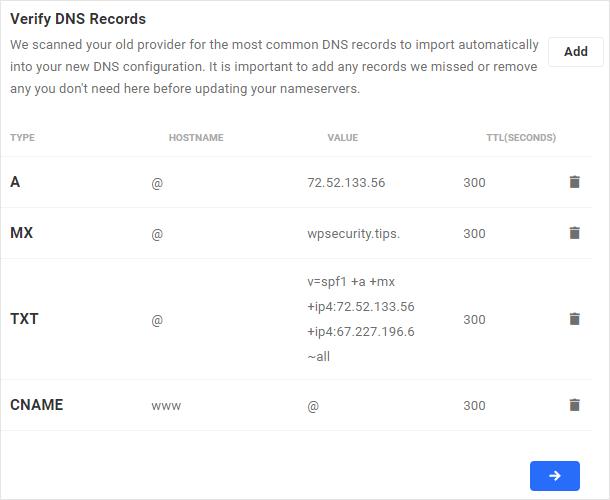Click the v=spf1 TXT record value
The image size is (610, 500).
(x=361, y=319)
